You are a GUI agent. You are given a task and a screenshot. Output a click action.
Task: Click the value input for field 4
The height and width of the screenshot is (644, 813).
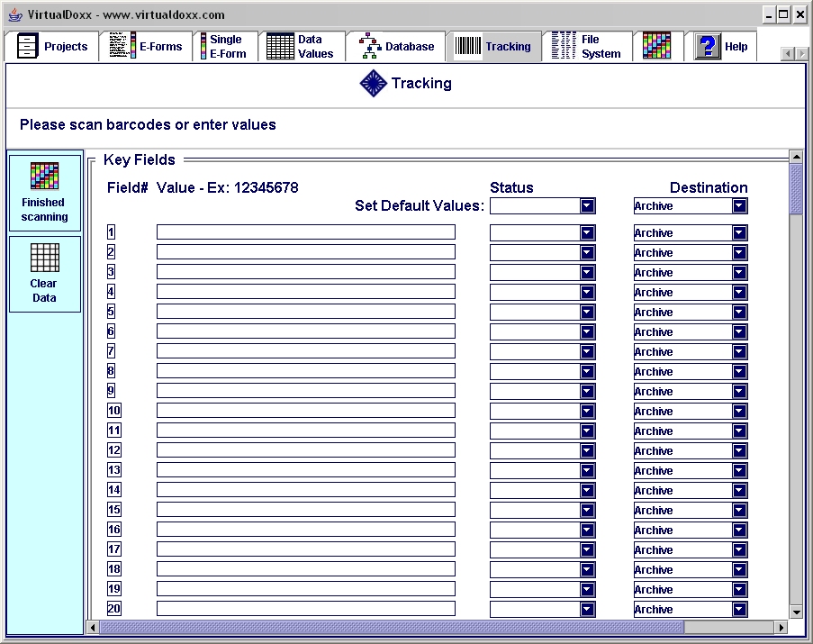(x=306, y=292)
